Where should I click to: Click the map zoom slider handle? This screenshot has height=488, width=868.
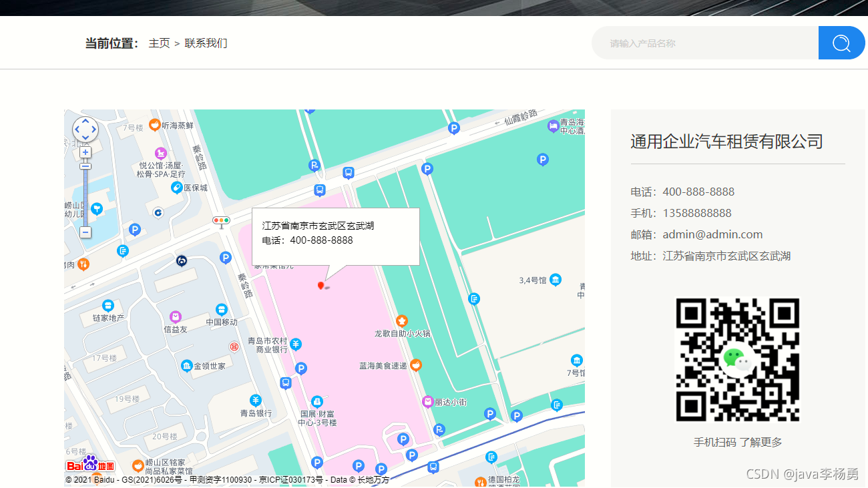point(85,166)
